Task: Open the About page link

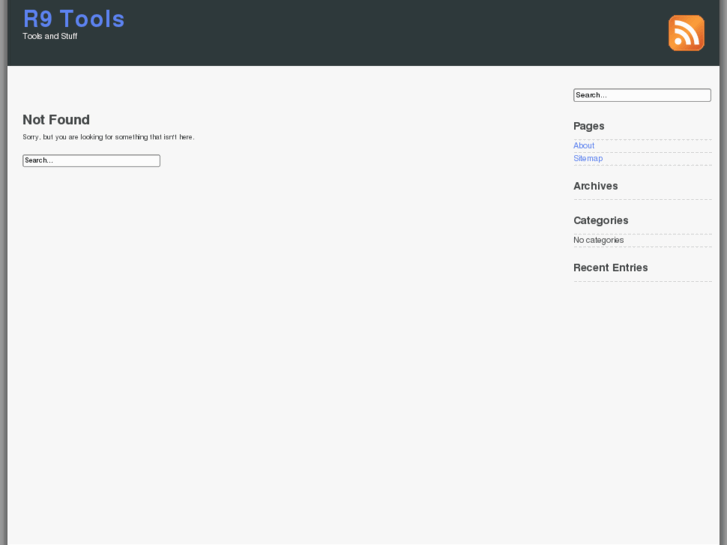Action: pos(584,146)
